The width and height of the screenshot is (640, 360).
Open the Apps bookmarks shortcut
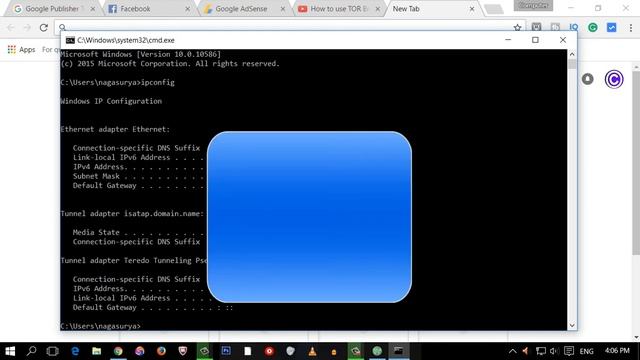click(x=21, y=49)
